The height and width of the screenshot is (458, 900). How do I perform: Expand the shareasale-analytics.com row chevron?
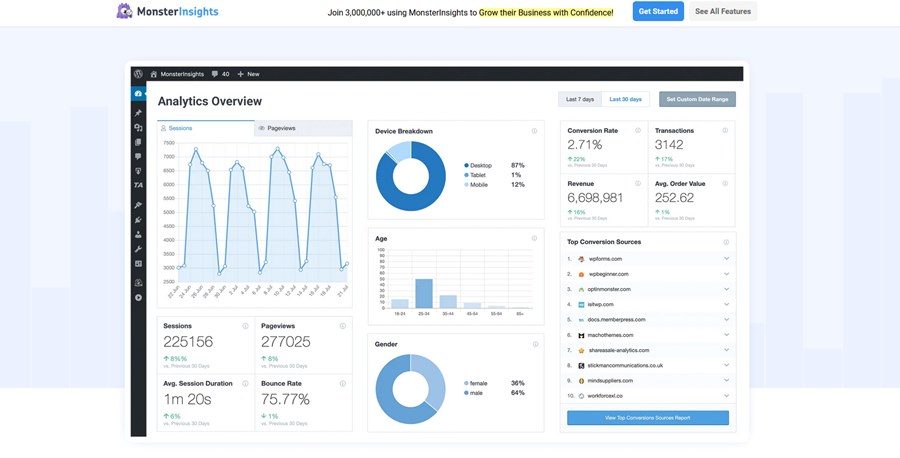click(727, 350)
